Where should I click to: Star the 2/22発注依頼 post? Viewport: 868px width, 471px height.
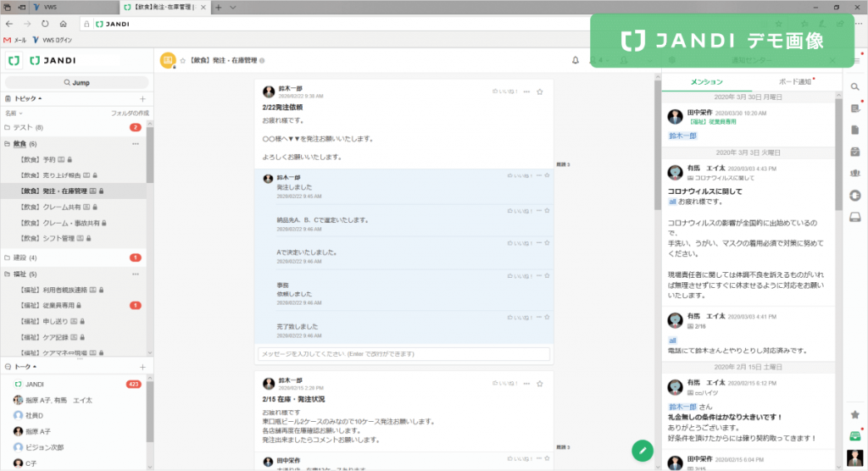click(x=540, y=91)
